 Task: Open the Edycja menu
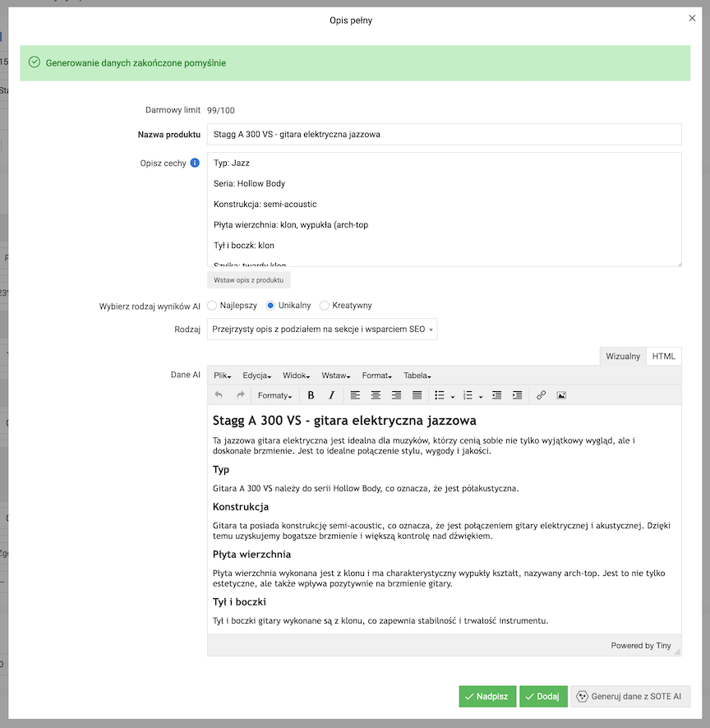coord(256,376)
